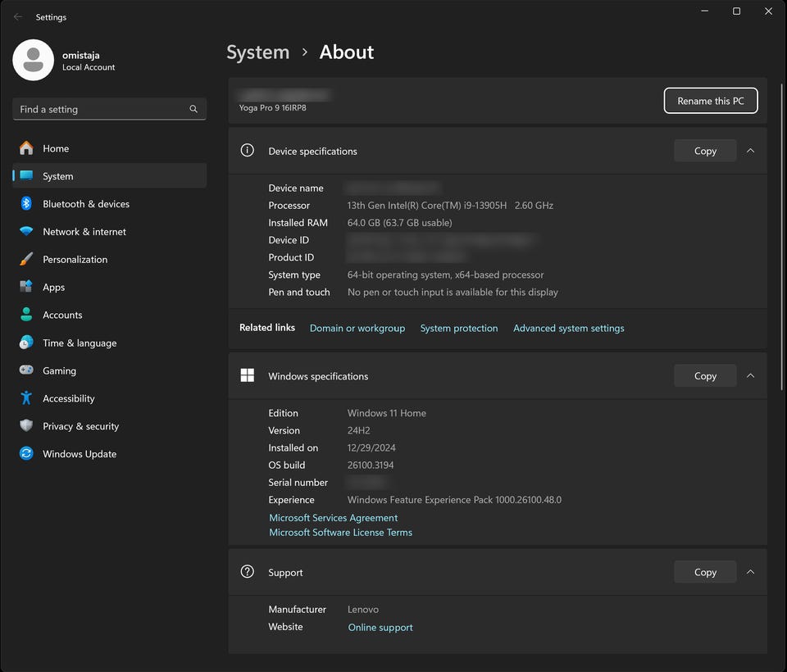The width and height of the screenshot is (787, 672).
Task: Open Bluetooth & devices settings icon
Action: click(26, 204)
